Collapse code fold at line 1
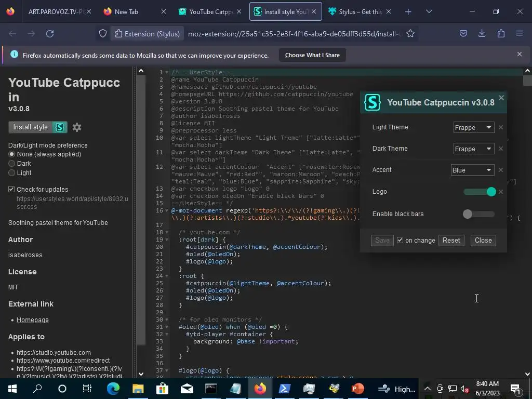The width and height of the screenshot is (532, 399). [x=167, y=72]
